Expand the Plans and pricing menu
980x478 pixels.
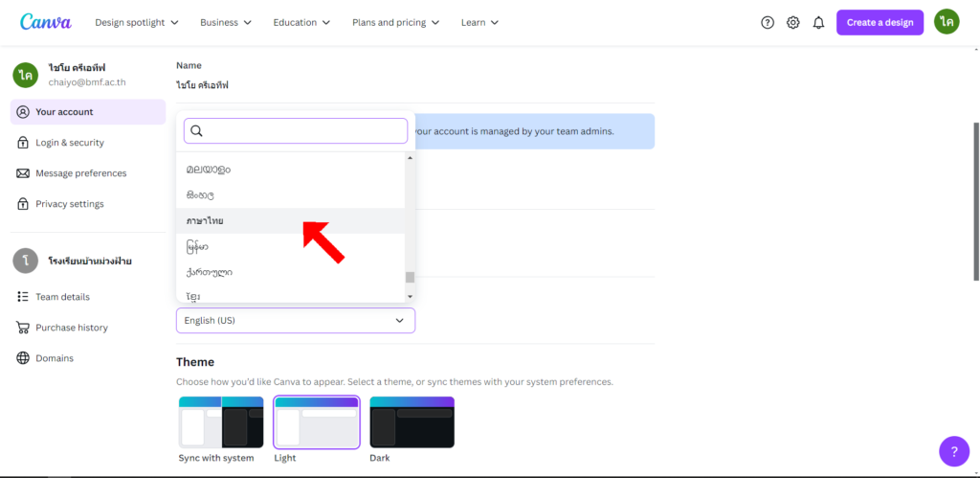395,23
